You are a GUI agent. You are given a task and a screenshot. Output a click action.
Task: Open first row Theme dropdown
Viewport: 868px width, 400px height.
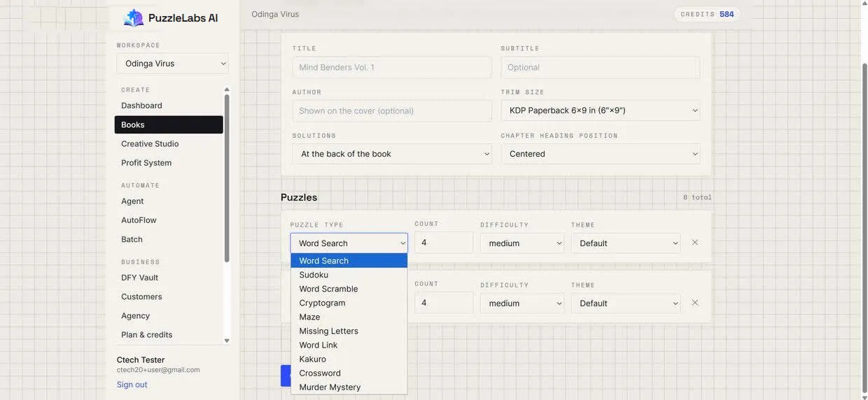pos(626,243)
